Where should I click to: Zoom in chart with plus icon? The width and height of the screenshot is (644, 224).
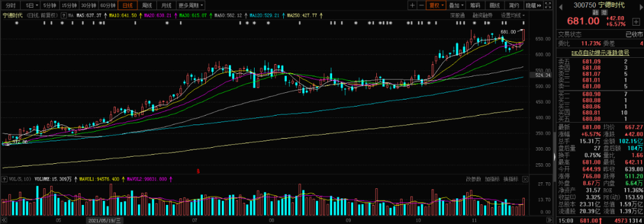coord(413,5)
